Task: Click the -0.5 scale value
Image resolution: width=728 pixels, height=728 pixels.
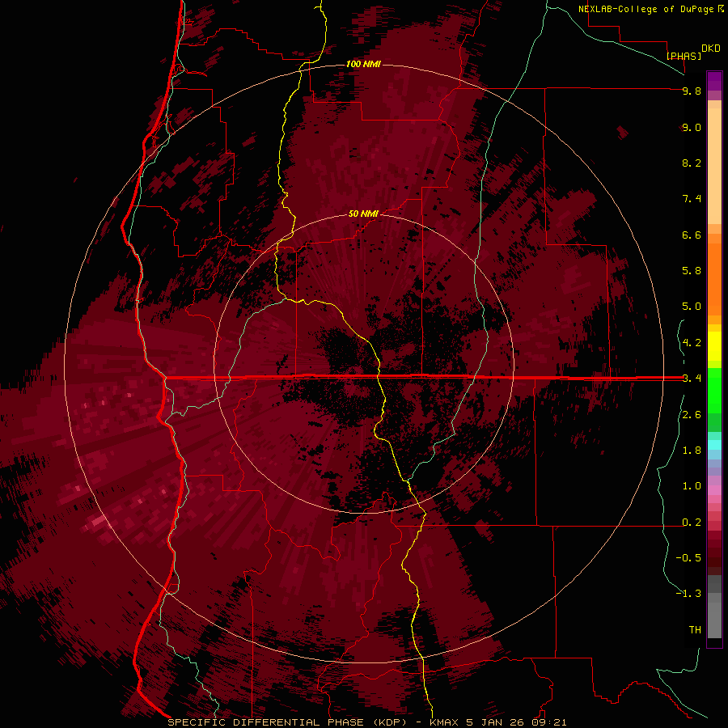Action: coord(688,558)
